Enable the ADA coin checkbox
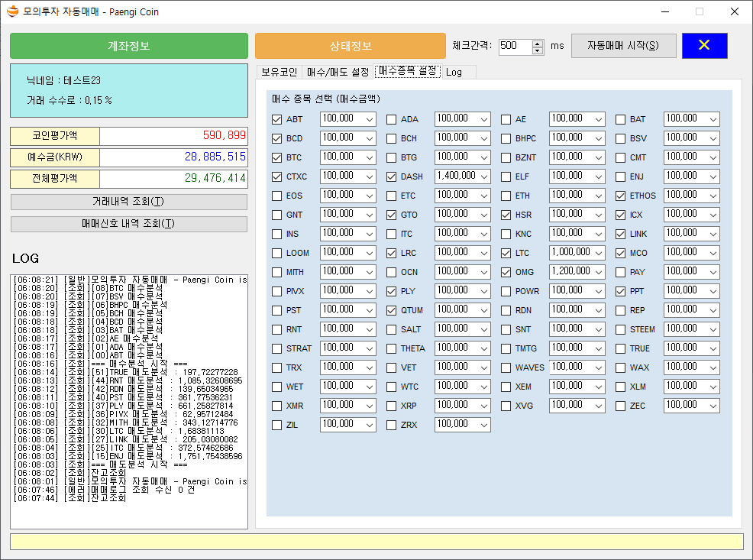 [391, 119]
